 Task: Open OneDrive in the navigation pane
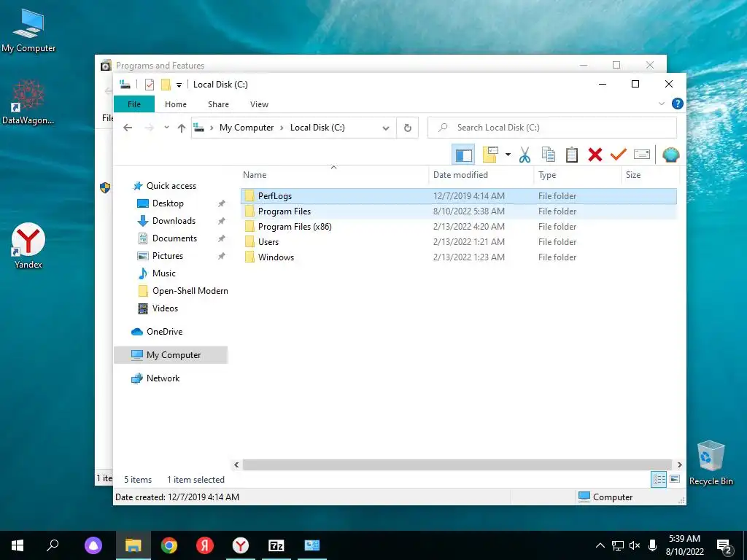click(x=164, y=332)
